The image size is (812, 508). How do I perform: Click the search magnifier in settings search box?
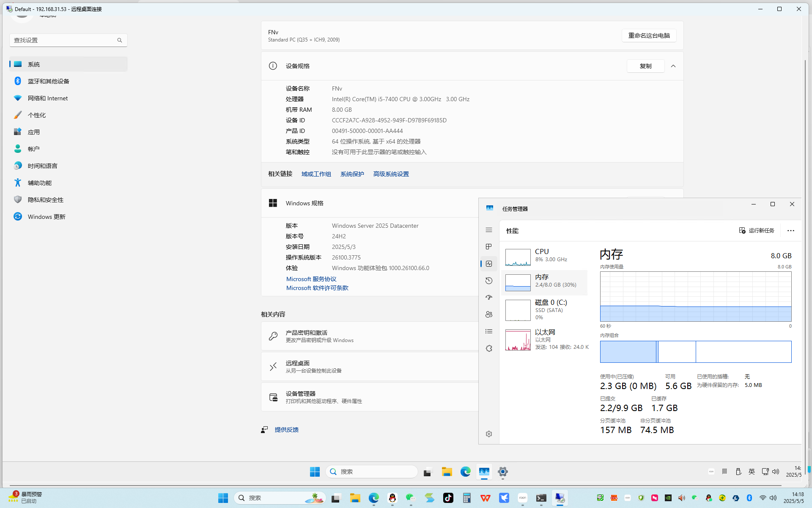[120, 40]
